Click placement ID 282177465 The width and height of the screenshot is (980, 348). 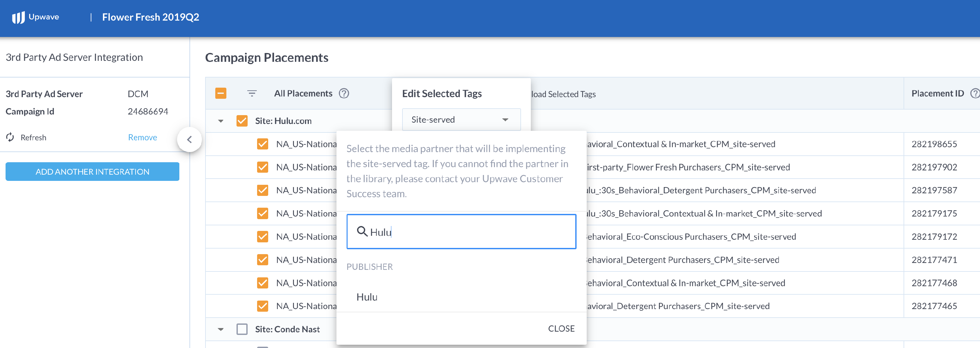934,306
